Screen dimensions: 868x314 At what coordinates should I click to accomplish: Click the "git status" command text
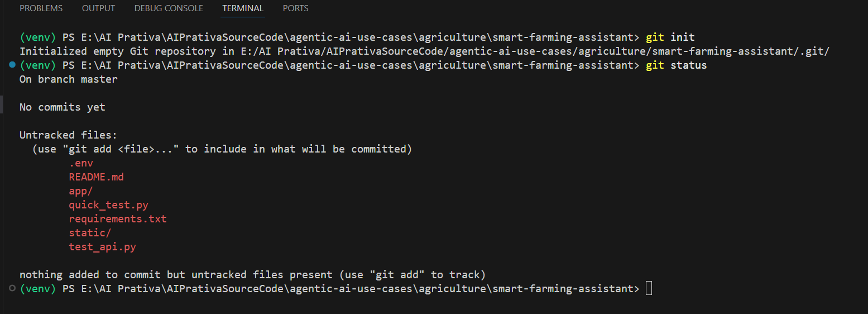[x=676, y=65]
